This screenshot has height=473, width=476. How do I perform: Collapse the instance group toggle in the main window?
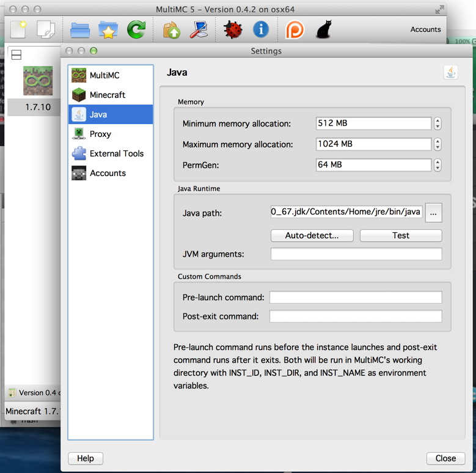(x=16, y=55)
